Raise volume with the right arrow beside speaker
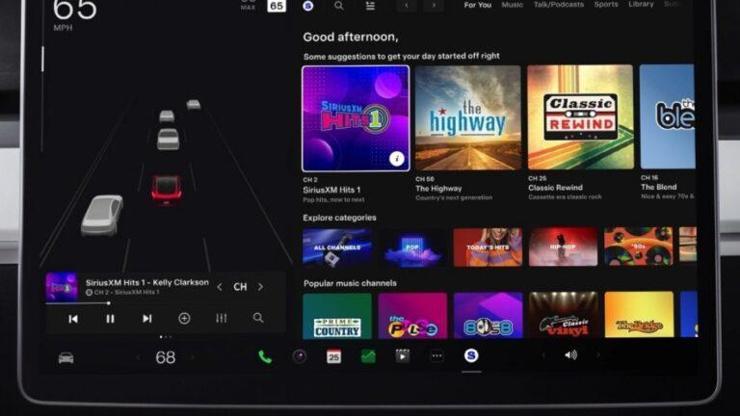Screen dimensions: 740x416 point(598,355)
